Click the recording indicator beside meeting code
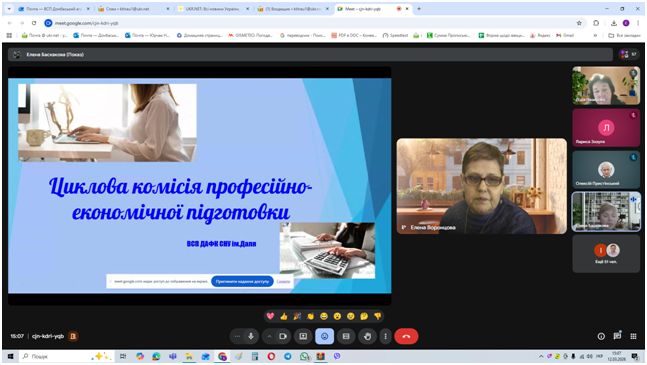 73,336
